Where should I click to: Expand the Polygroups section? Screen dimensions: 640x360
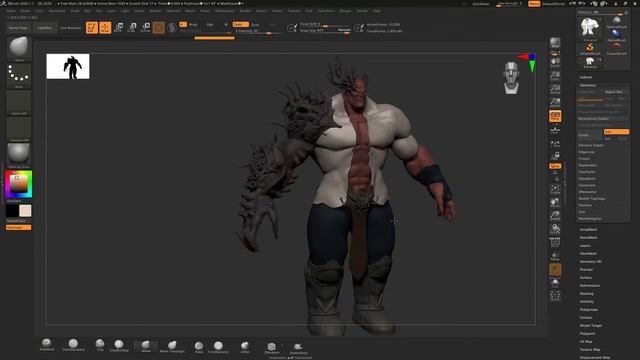pyautogui.click(x=589, y=310)
